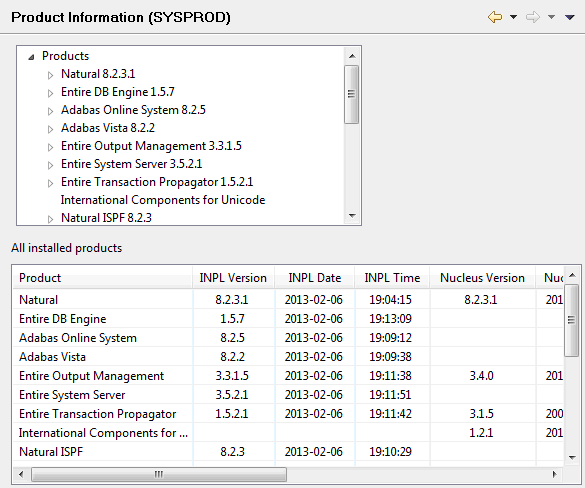Expand the Entire Output Management 3.3.1.5 node
The image size is (585, 488).
point(50,147)
